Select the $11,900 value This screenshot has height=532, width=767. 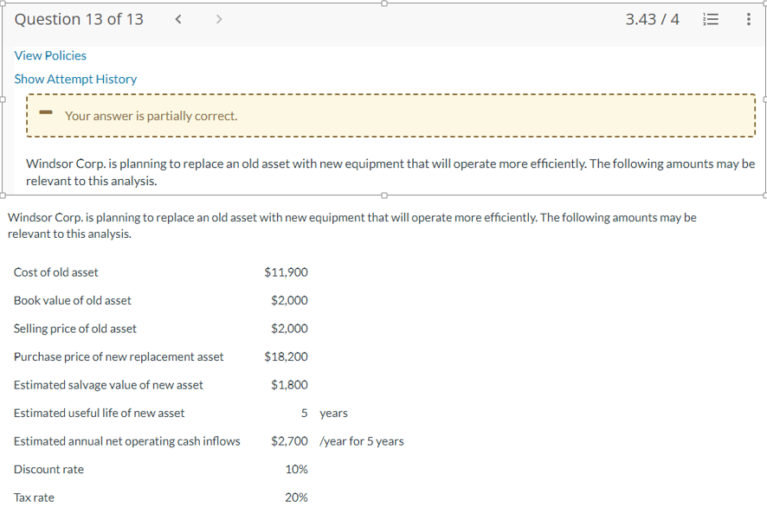[x=287, y=272]
